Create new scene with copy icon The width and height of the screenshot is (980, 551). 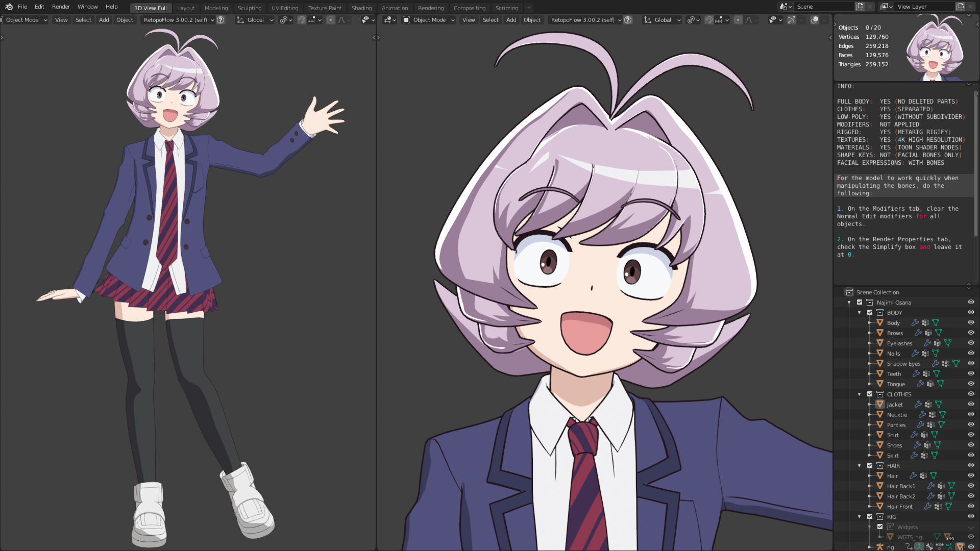tap(860, 7)
